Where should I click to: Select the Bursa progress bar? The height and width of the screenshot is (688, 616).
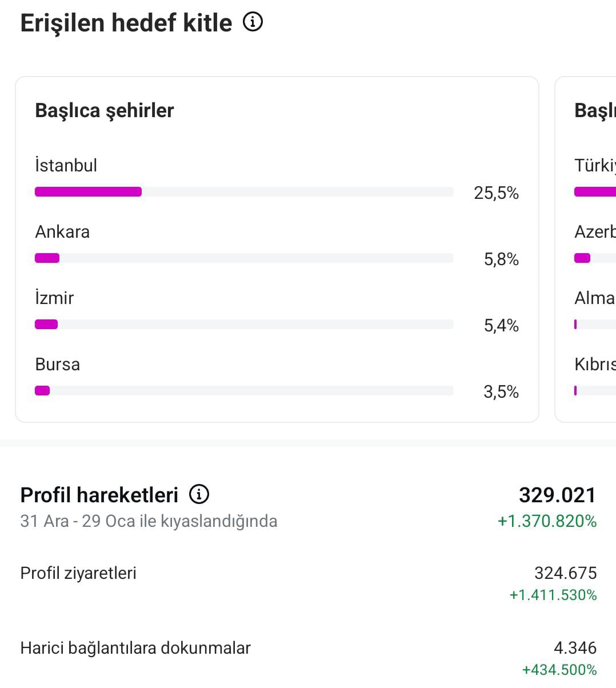244,391
